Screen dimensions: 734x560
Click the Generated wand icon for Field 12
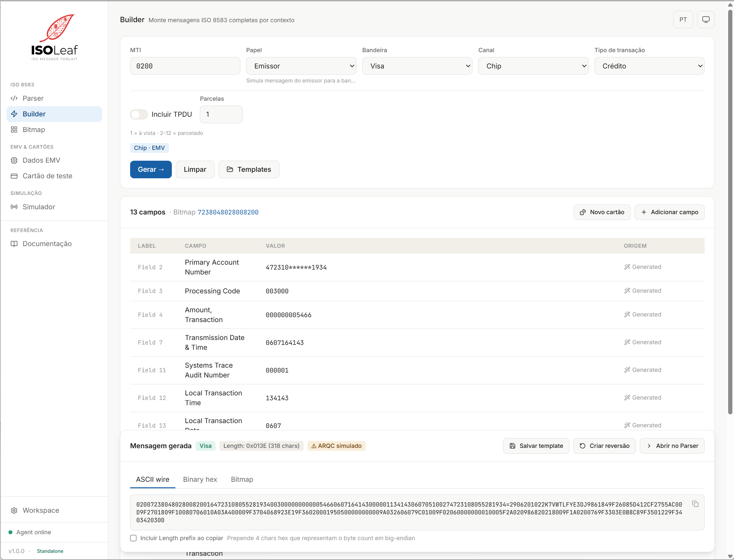coord(627,398)
